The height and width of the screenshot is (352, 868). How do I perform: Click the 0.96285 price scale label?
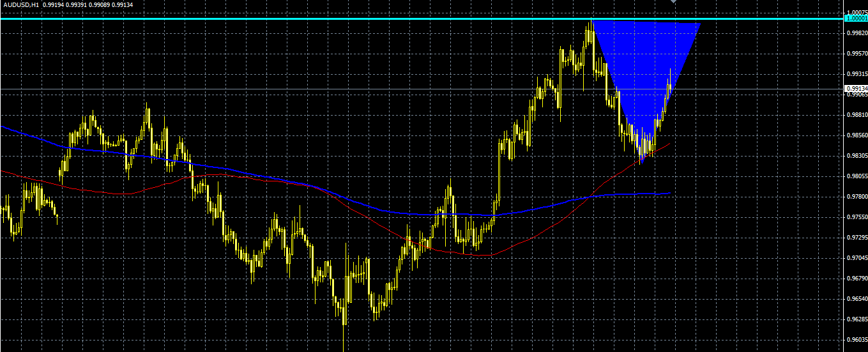pos(856,319)
